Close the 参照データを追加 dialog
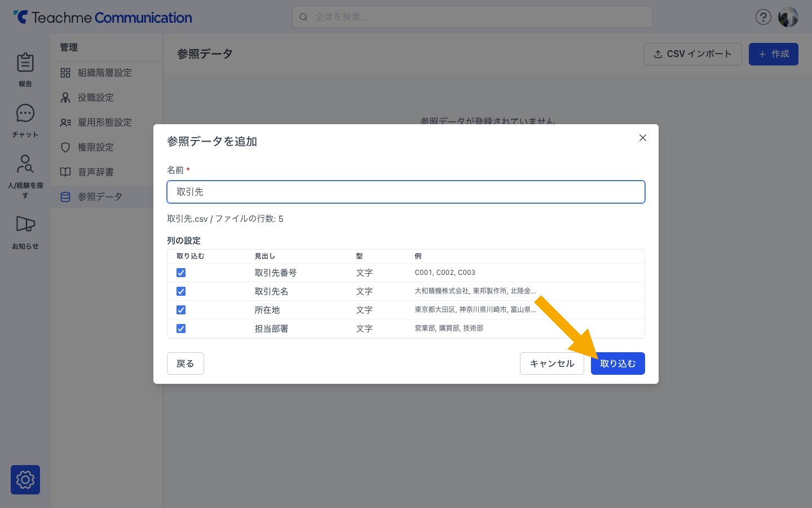The image size is (812, 508). pos(642,138)
